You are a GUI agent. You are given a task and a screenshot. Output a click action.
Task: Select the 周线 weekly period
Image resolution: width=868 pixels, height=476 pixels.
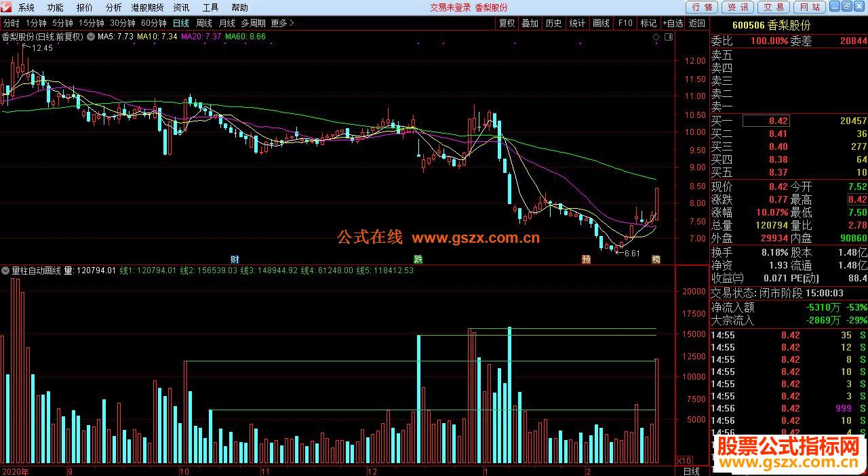[204, 22]
